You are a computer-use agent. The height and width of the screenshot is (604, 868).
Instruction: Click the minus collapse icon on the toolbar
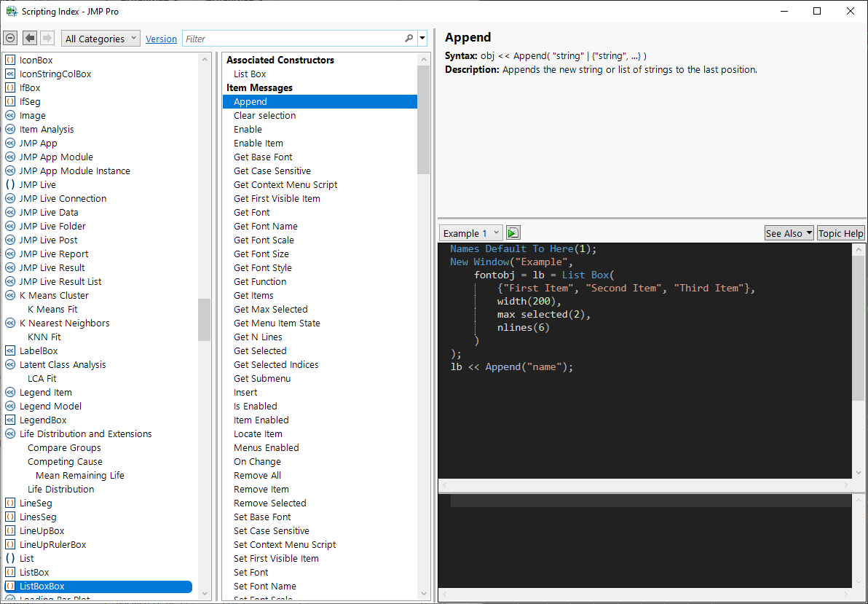[9, 37]
